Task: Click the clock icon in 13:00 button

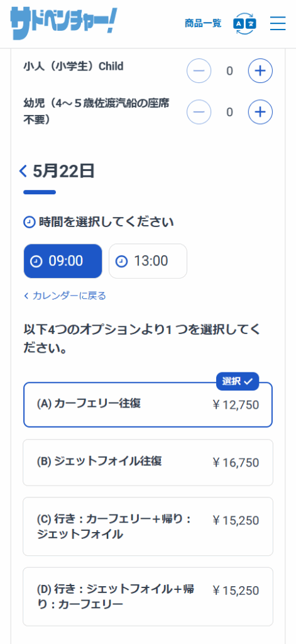Action: [121, 262]
